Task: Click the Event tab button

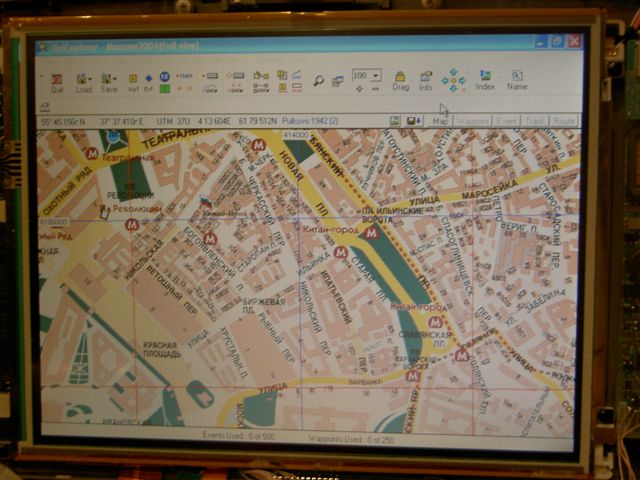Action: point(506,120)
